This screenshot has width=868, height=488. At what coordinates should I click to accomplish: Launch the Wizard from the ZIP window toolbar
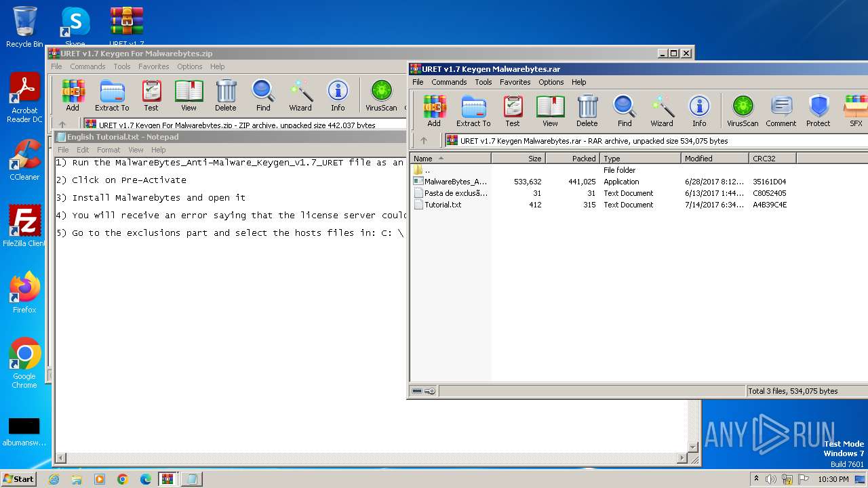click(x=300, y=96)
